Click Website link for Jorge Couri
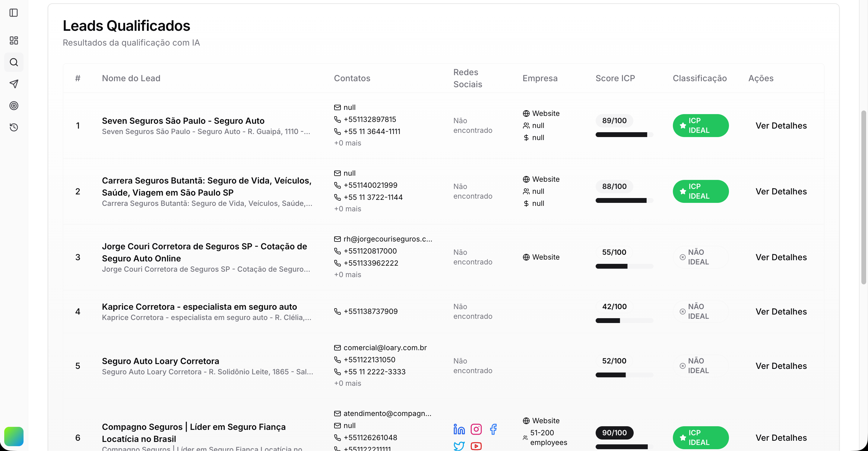The image size is (868, 451). (x=545, y=257)
